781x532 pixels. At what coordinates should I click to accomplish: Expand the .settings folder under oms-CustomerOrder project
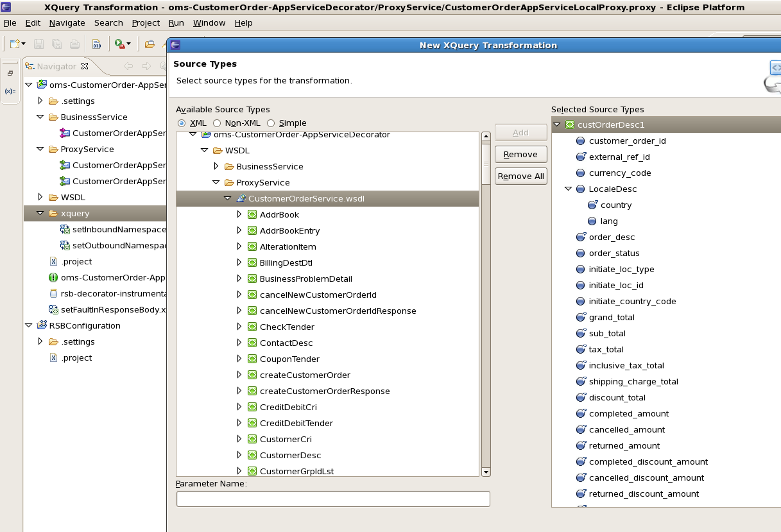pos(40,101)
